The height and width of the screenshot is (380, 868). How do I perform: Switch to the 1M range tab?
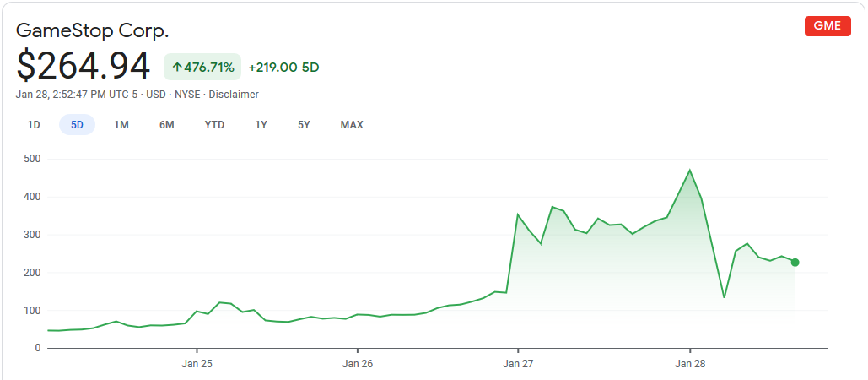pyautogui.click(x=121, y=125)
